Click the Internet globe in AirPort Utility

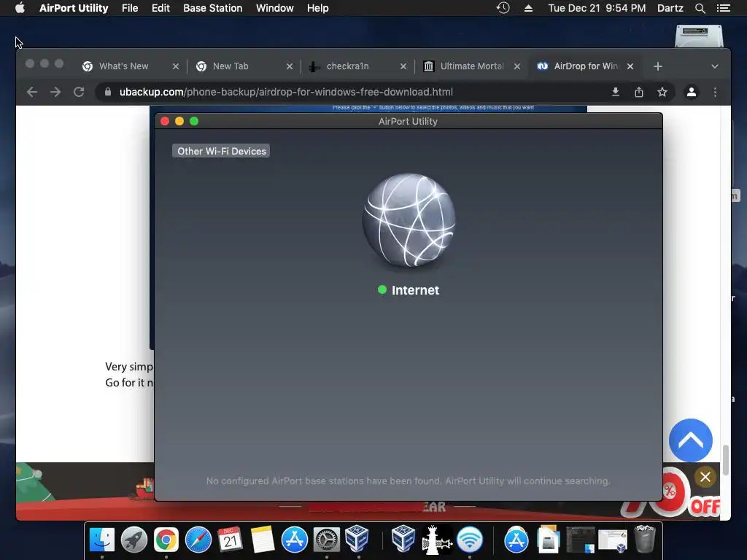[409, 220]
